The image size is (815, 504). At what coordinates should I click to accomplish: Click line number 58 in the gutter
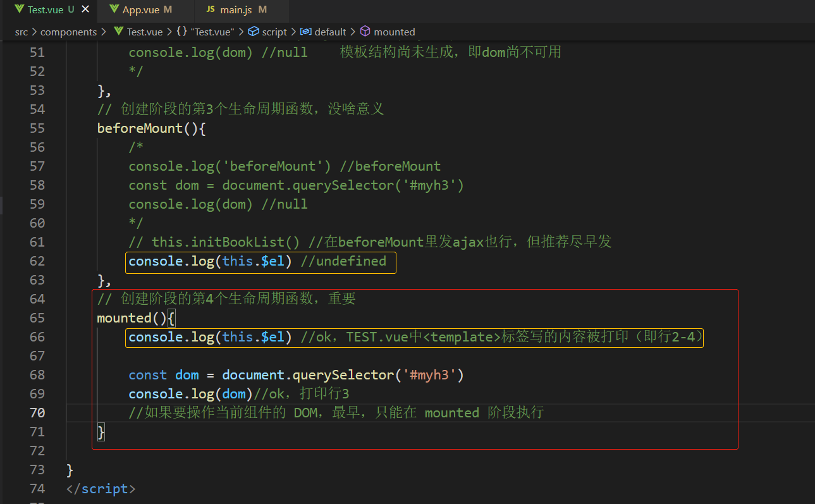[37, 185]
